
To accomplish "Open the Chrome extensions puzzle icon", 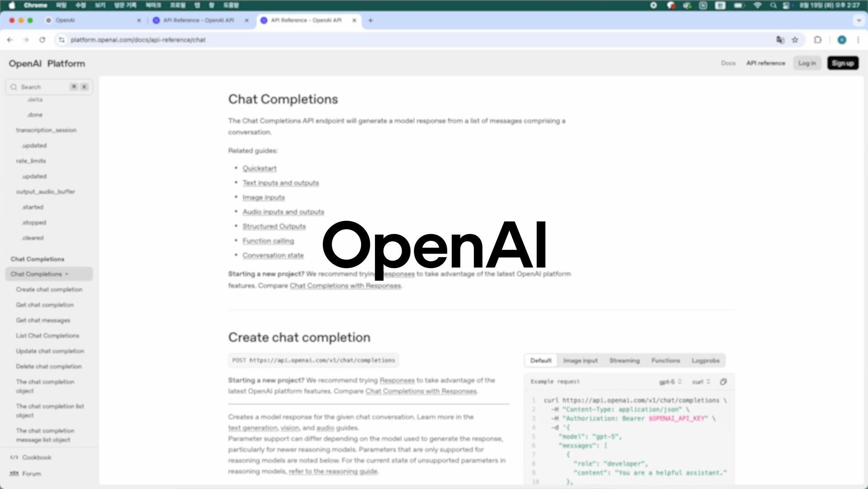I will 817,40.
